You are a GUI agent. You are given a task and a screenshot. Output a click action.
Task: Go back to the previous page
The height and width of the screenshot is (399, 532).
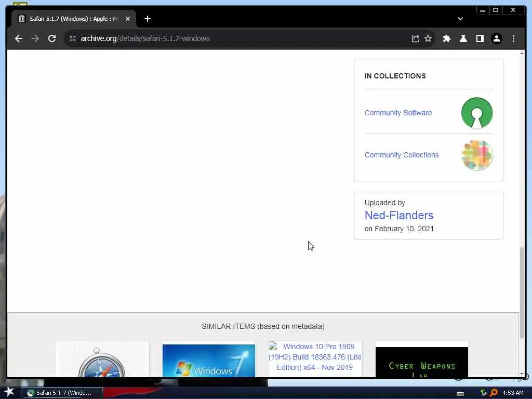19,38
